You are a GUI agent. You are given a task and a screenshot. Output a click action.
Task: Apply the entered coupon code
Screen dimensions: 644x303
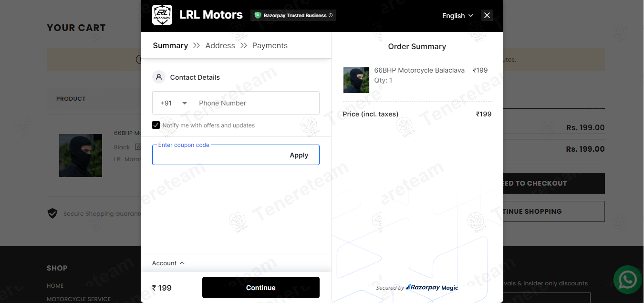[299, 155]
